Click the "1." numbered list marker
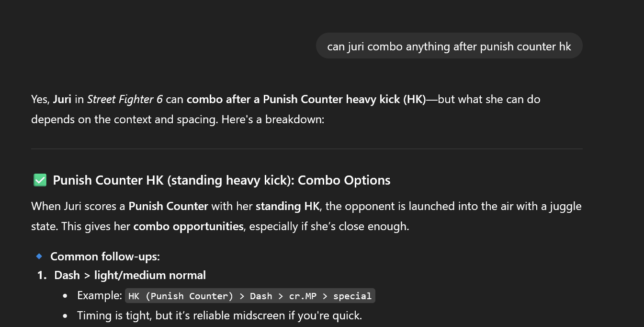This screenshot has width=644, height=327. (42, 275)
